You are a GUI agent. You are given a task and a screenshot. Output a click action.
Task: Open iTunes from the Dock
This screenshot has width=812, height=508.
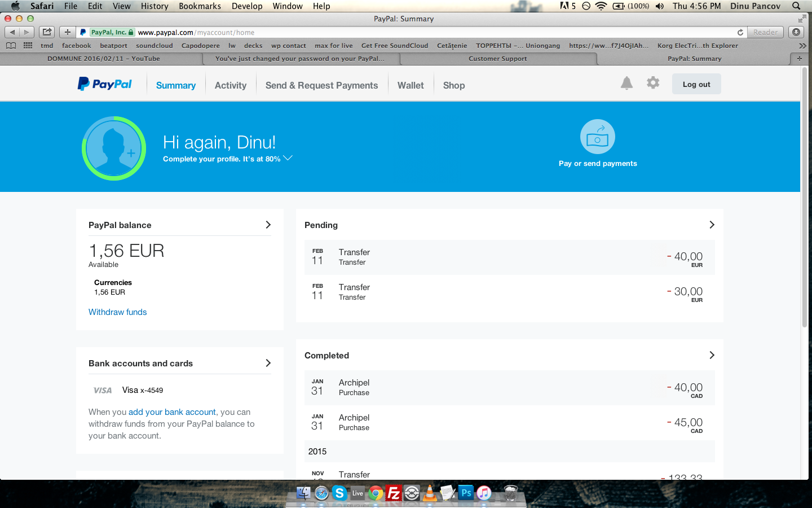(x=484, y=493)
